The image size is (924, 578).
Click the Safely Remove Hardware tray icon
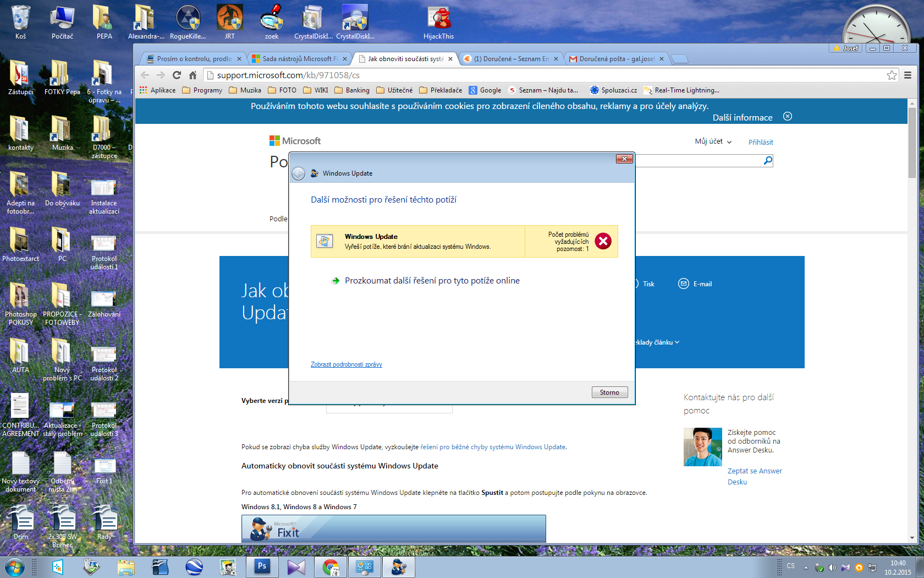(819, 567)
